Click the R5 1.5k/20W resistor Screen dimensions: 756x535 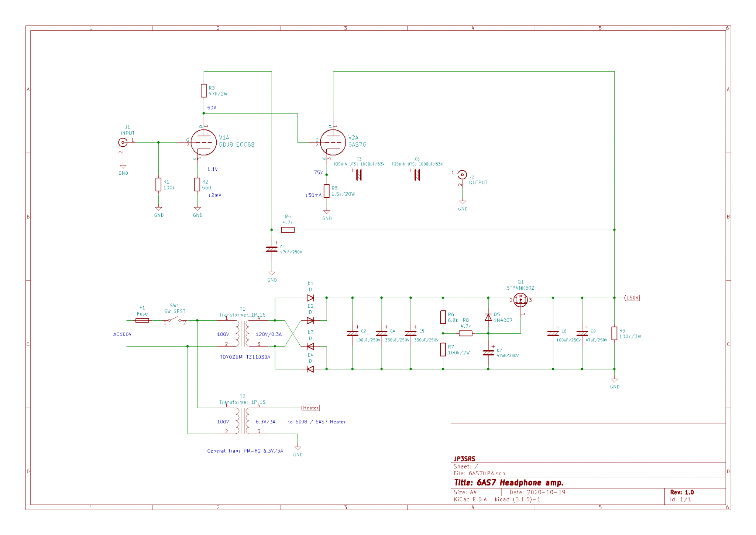[326, 191]
